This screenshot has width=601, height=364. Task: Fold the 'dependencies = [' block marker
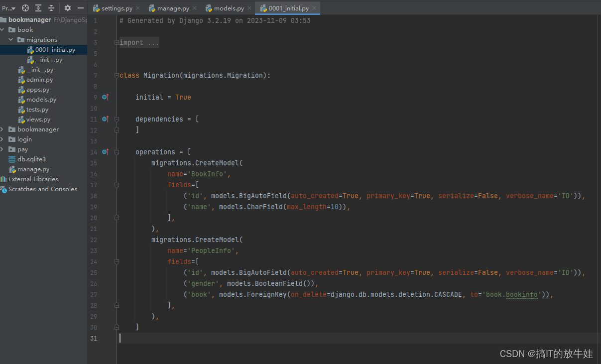(117, 120)
